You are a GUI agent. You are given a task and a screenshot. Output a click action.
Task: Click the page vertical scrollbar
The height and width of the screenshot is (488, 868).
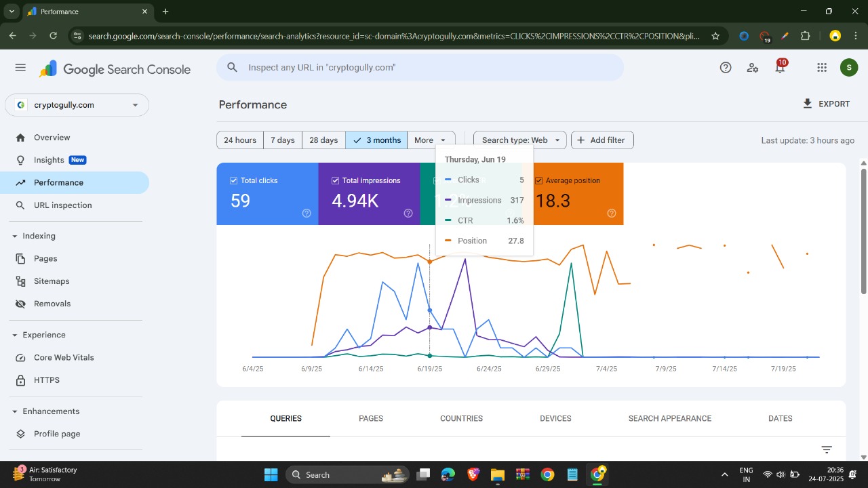[x=863, y=230]
